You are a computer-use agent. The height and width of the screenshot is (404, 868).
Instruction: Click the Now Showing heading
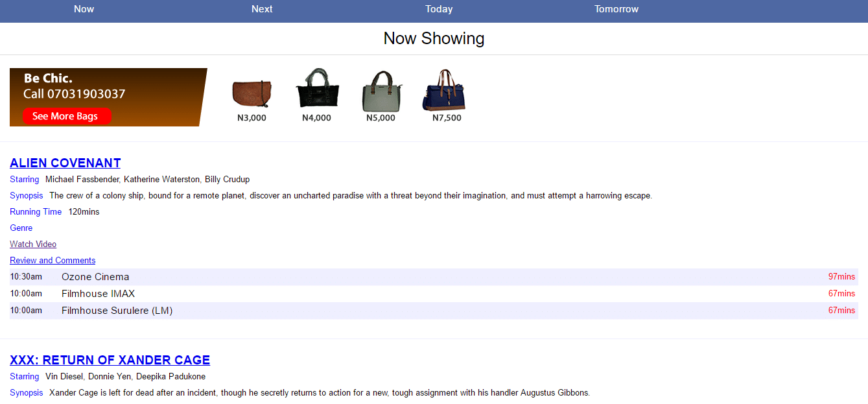(x=434, y=38)
